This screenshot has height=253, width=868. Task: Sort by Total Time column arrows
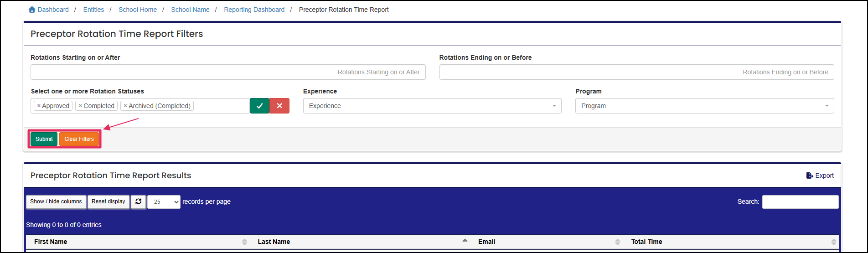click(834, 242)
